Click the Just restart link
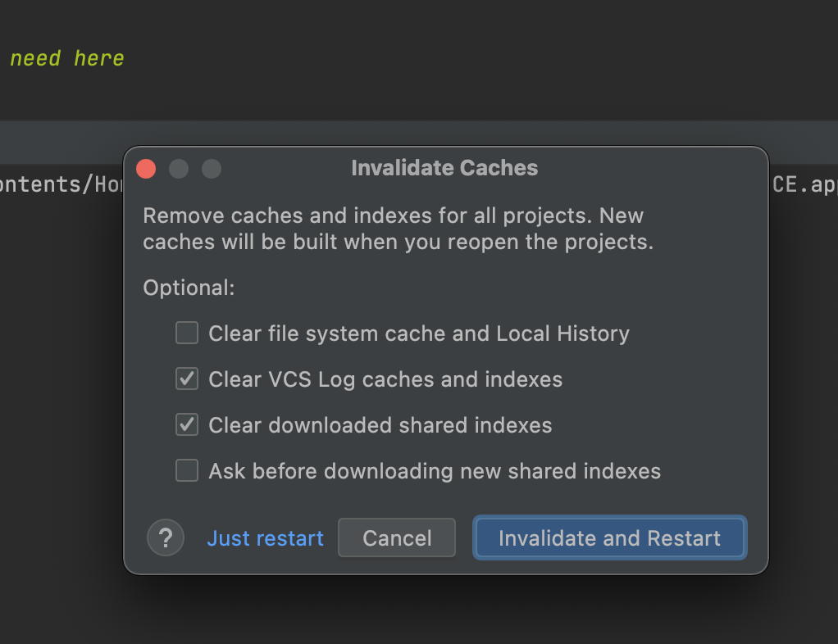 [265, 538]
